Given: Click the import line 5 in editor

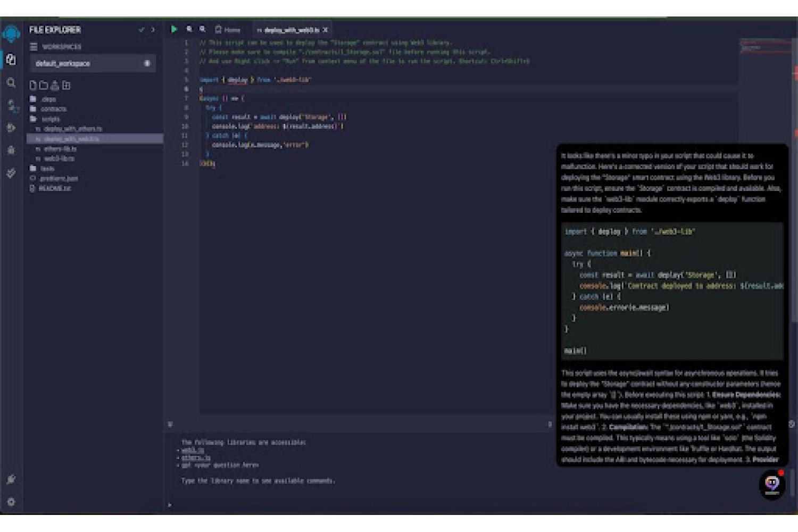Looking at the screenshot, I should tap(255, 80).
